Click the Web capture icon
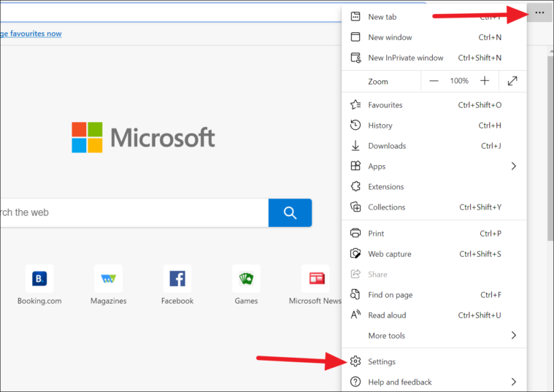Screen dimensions: 554x392 pos(355,253)
